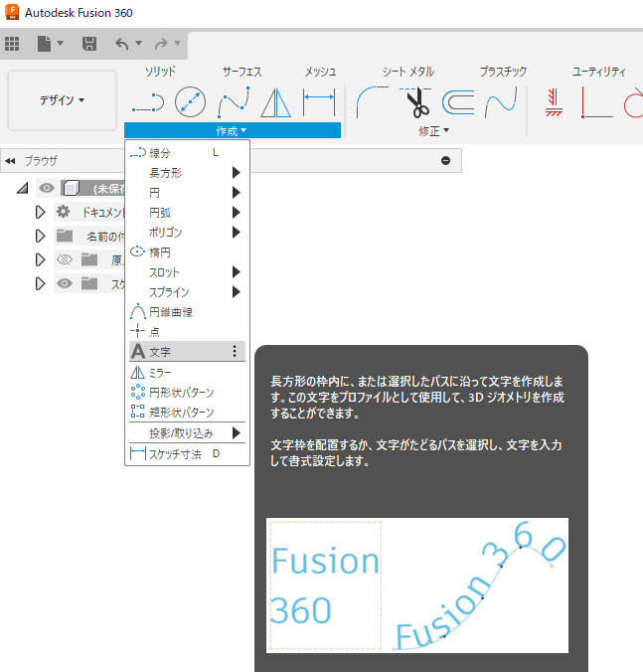Image resolution: width=643 pixels, height=672 pixels.
Task: Select the sketch dimension toolbar icon
Action: (x=319, y=102)
